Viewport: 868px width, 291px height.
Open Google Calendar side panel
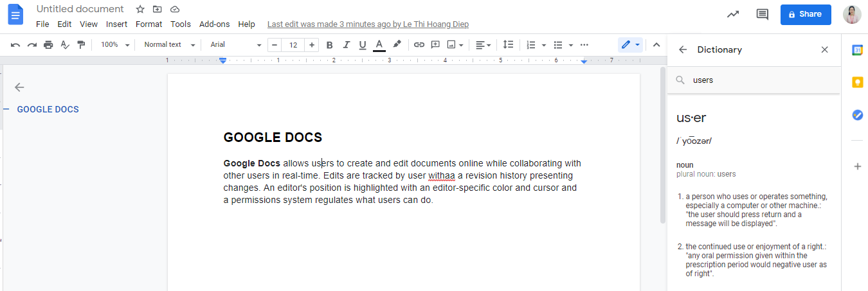point(857,51)
